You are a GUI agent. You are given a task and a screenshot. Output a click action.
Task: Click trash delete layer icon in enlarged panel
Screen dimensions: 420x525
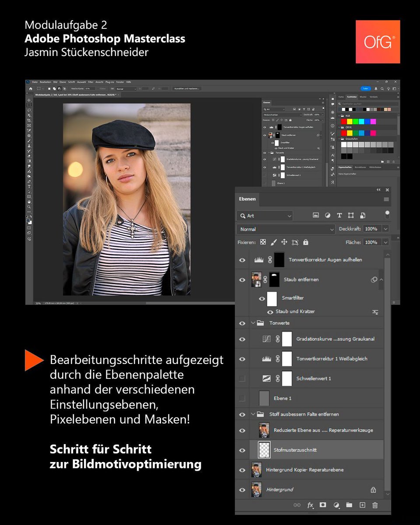click(375, 505)
